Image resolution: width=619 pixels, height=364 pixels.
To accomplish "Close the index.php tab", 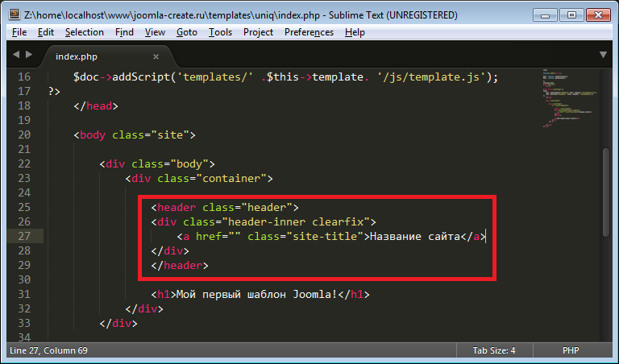I will click(156, 56).
